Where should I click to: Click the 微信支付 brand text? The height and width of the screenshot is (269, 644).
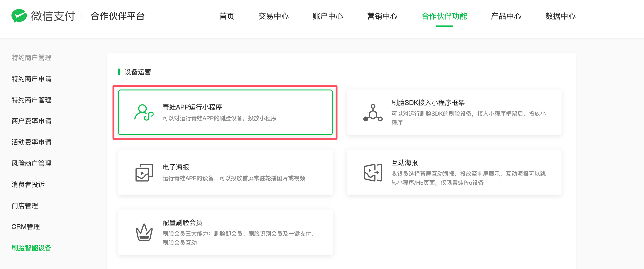click(53, 16)
